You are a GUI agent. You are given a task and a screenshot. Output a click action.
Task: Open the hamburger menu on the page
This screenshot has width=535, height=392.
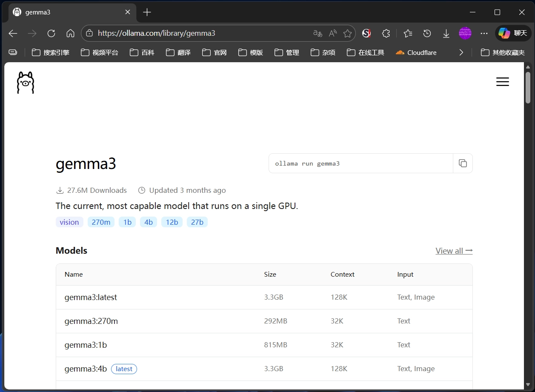point(503,82)
